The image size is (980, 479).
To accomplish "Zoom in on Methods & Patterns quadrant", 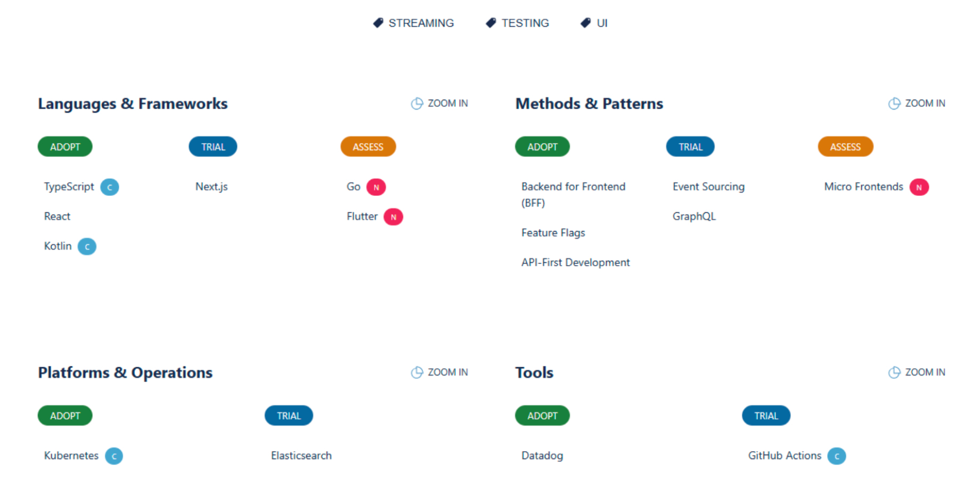I will (x=917, y=103).
